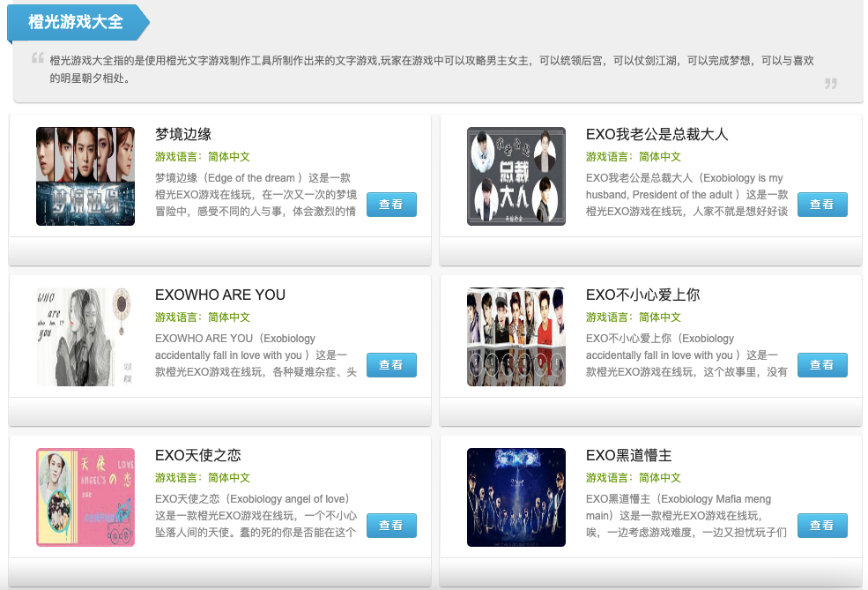
Task: Open the EXOWHO ARE YOU title link
Action: [220, 295]
